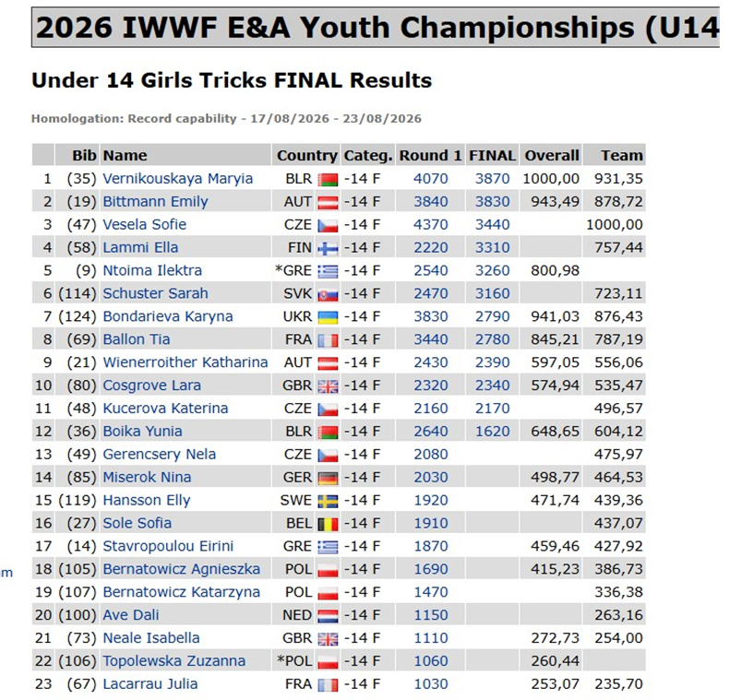
Task: Open Bittmann Emily's athlete link
Action: tap(155, 202)
